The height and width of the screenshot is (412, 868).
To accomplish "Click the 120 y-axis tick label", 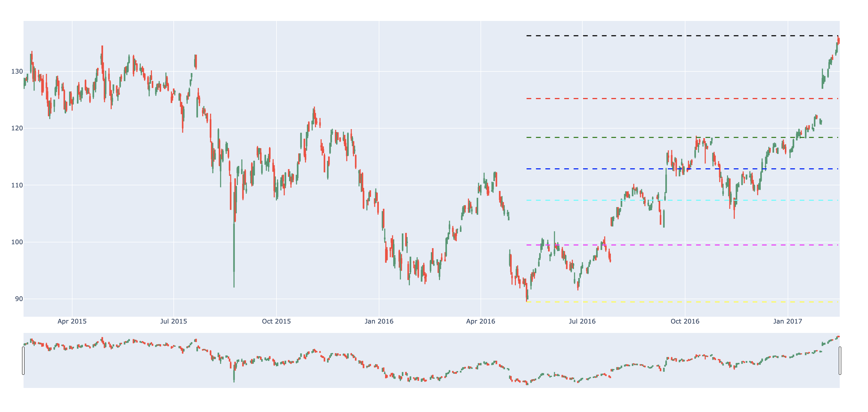I will tap(17, 128).
